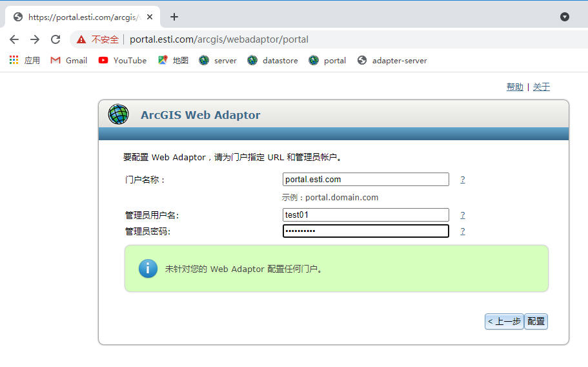Click the ArcGIS Web Adaptor globe logo

(119, 114)
